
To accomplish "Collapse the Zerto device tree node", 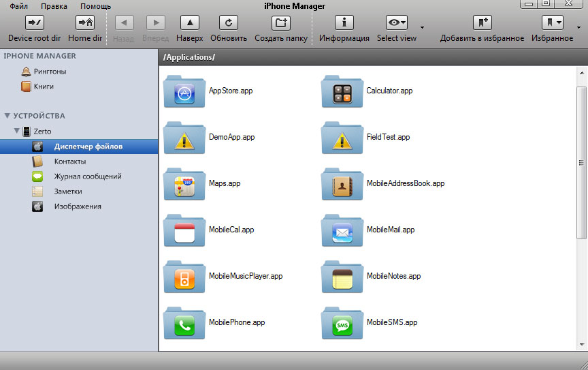I will click(x=16, y=131).
